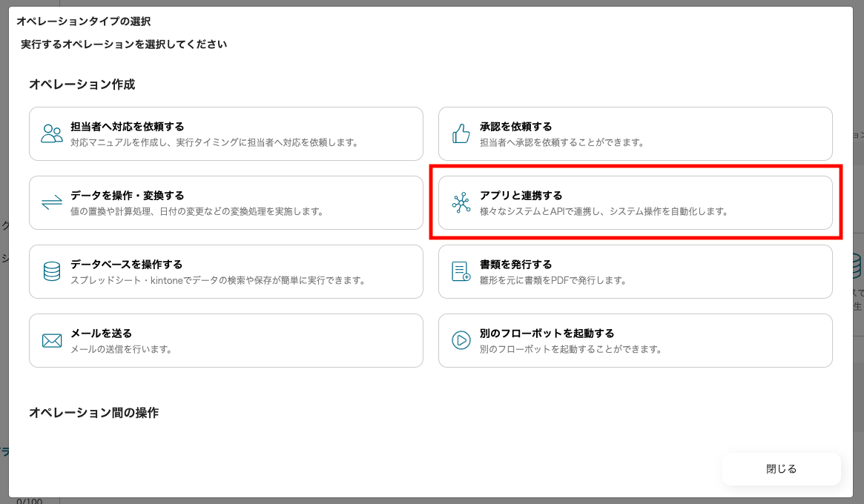Click the API integration description text

pyautogui.click(x=604, y=211)
